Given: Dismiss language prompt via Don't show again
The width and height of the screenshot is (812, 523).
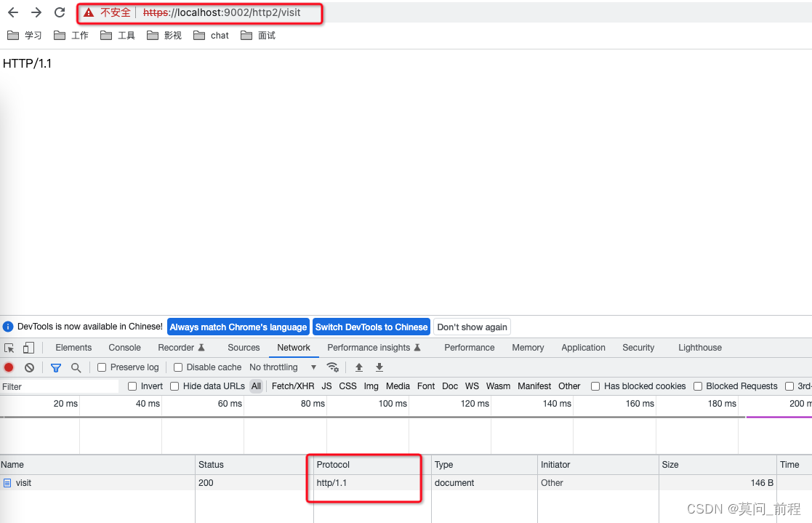Looking at the screenshot, I should 472,327.
